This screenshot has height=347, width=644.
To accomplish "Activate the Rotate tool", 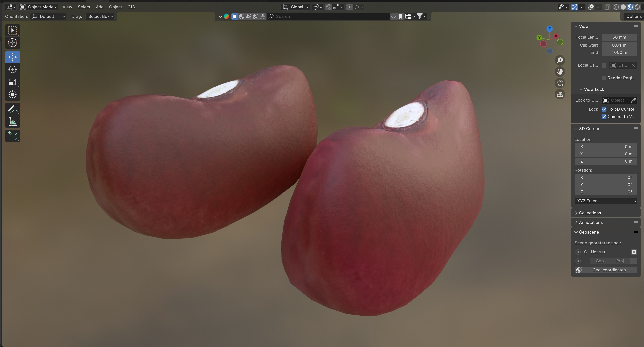I will click(12, 69).
